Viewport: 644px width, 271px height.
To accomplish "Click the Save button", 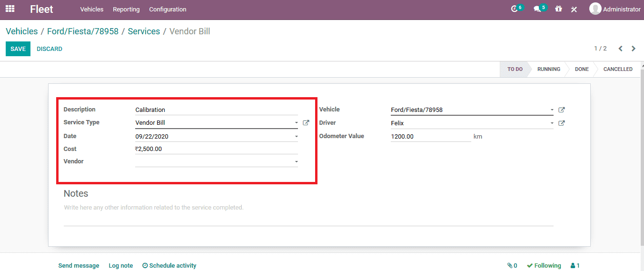I will (x=18, y=49).
